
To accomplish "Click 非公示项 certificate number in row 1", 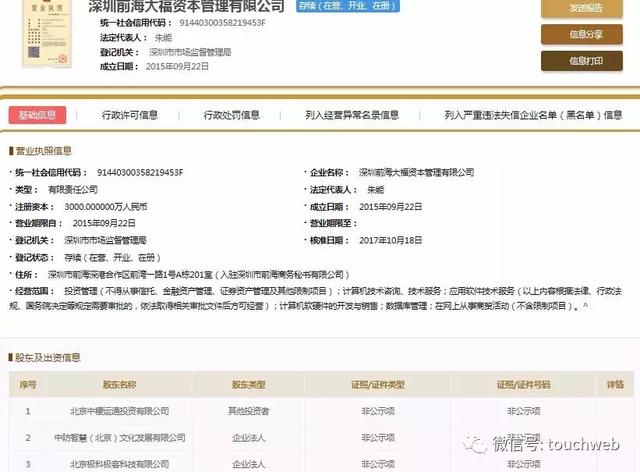I will click(524, 411).
